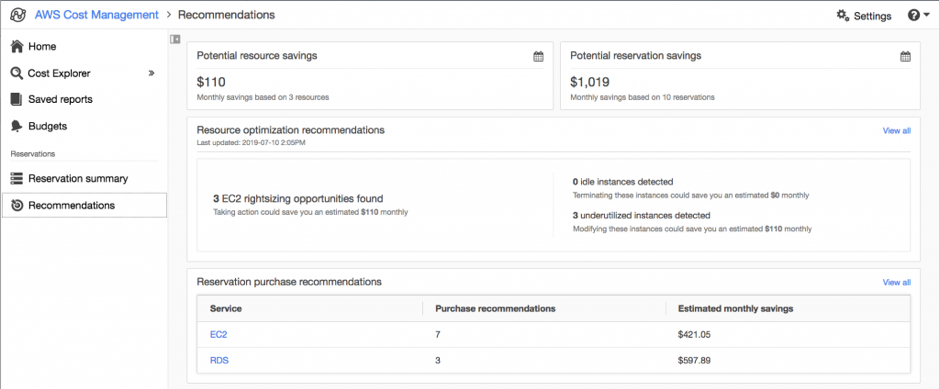Viewport: 939px width, 389px height.
Task: Click the Cost Explorer magnifier icon
Action: pyautogui.click(x=17, y=74)
